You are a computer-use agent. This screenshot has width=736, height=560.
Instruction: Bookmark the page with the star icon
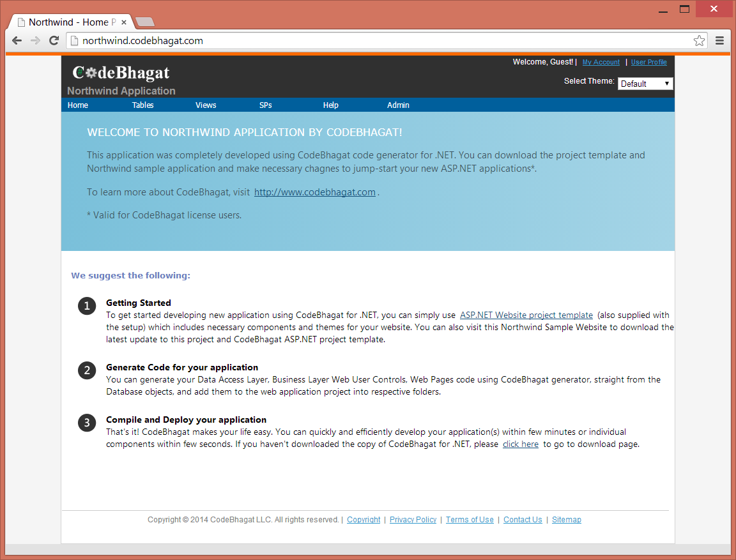click(x=699, y=41)
